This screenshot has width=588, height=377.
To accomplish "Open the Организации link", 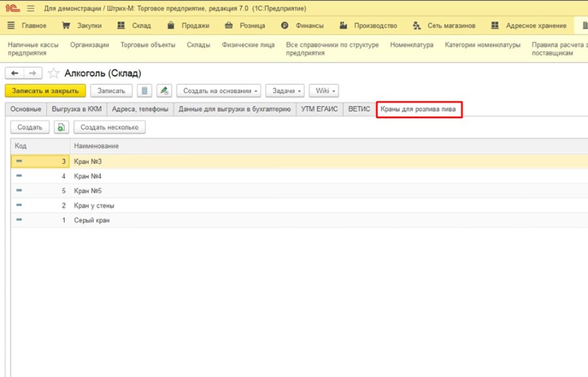I will (x=90, y=44).
